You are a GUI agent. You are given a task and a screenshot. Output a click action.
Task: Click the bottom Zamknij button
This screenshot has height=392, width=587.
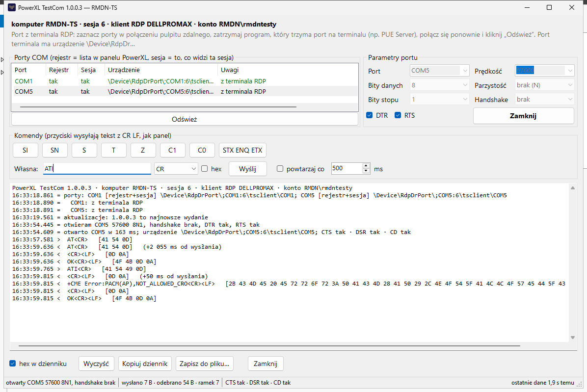[x=266, y=364]
